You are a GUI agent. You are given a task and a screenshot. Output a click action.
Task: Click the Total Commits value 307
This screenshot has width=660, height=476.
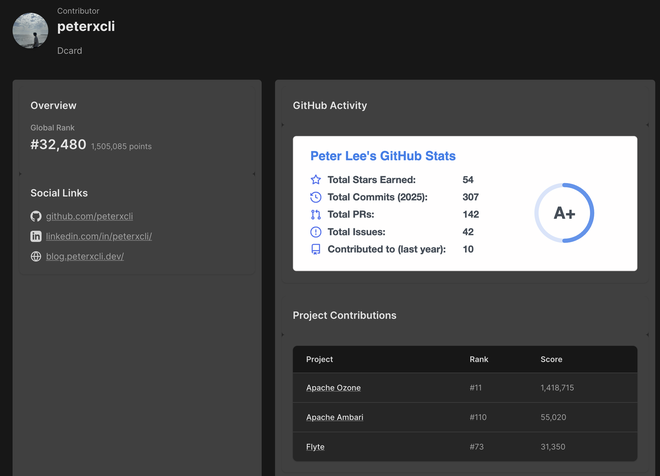pyautogui.click(x=471, y=197)
